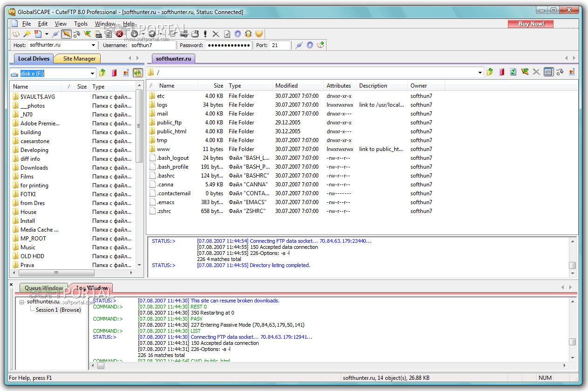
Task: Toggle the pressed button in main toolbar
Action: click(x=66, y=34)
